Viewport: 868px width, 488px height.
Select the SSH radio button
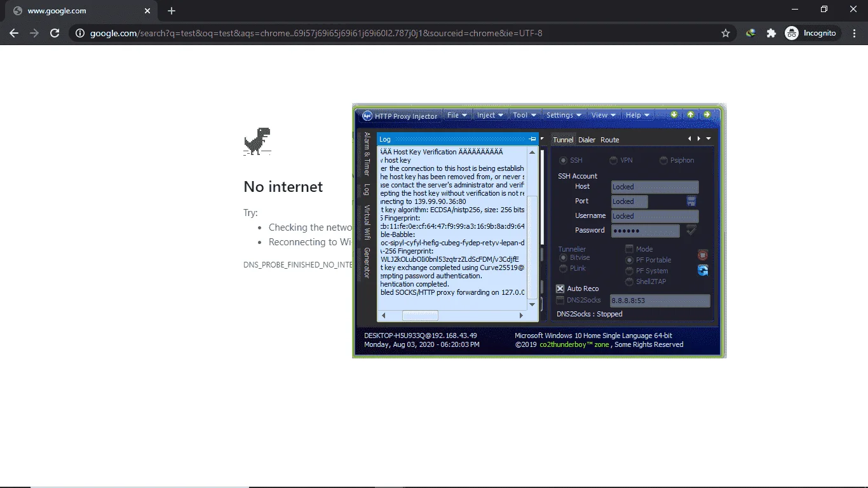563,160
